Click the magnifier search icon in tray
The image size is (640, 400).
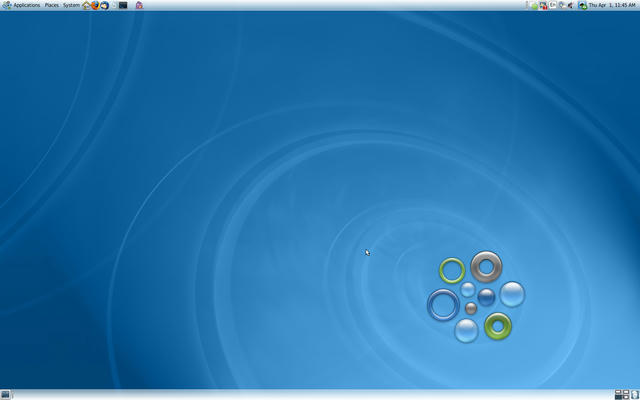(x=561, y=5)
